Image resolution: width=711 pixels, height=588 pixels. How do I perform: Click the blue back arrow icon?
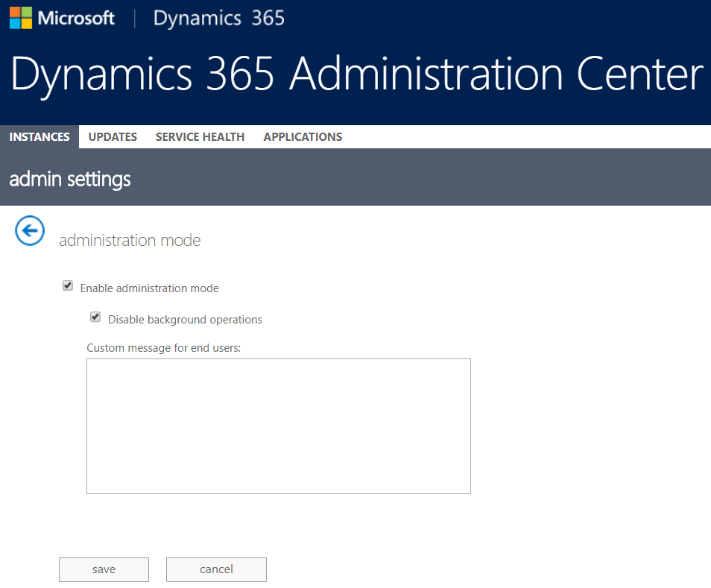(x=30, y=231)
